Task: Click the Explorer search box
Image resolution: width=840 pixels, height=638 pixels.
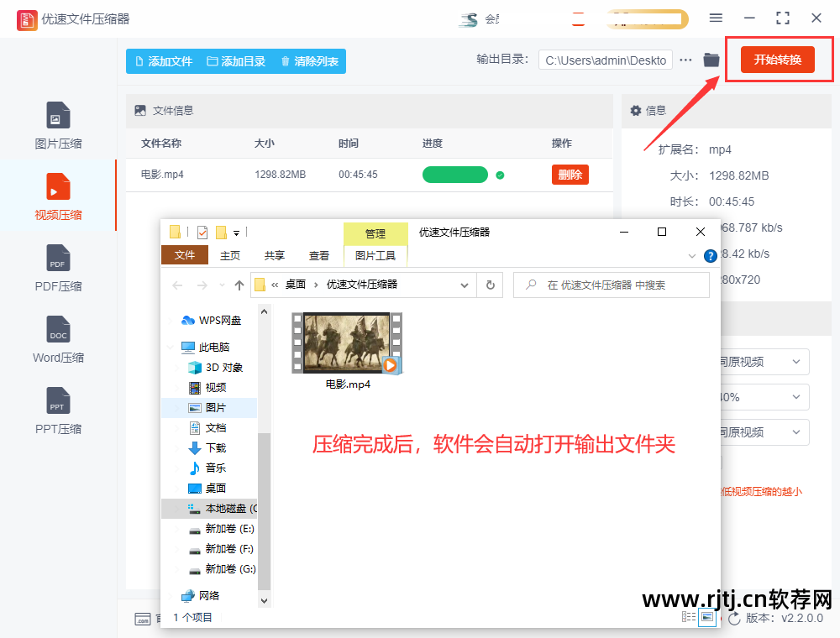Action: (612, 285)
